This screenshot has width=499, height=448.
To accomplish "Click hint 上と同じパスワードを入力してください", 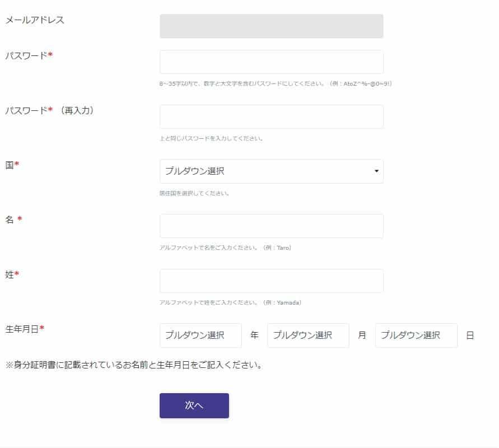I will click(211, 138).
